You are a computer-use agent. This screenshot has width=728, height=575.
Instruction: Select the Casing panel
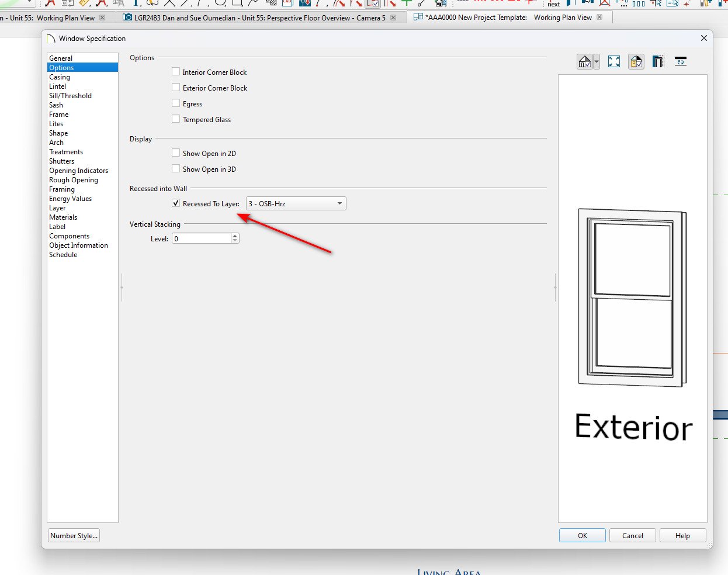[x=60, y=77]
